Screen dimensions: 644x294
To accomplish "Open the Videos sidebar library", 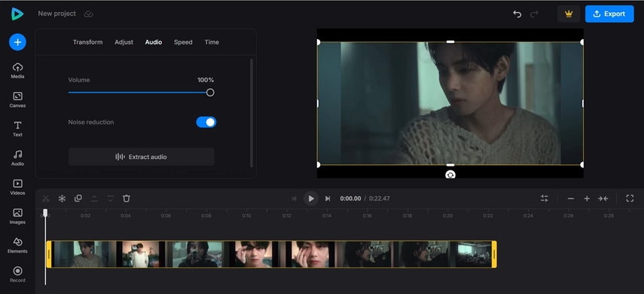I will click(17, 188).
